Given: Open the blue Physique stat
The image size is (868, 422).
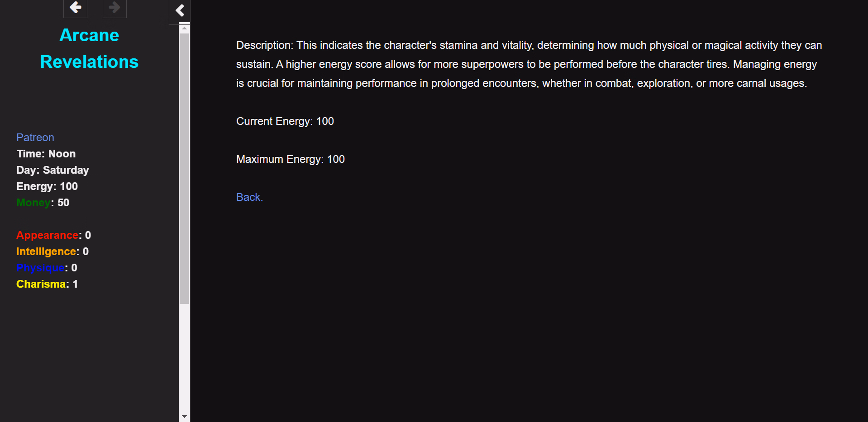Looking at the screenshot, I should [x=41, y=268].
